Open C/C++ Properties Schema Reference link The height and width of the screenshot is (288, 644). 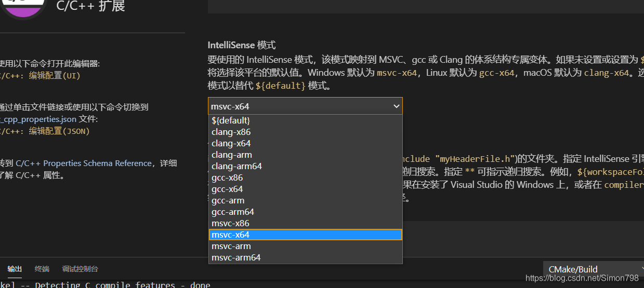[x=84, y=163]
